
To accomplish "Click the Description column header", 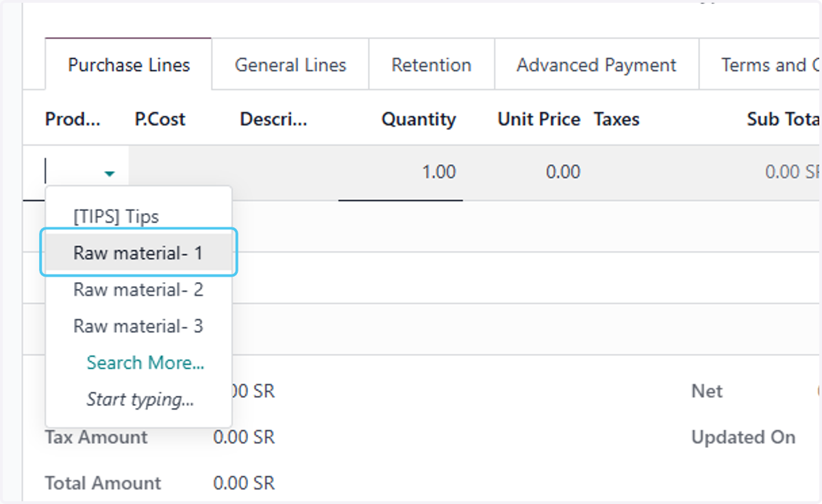I will 274,119.
